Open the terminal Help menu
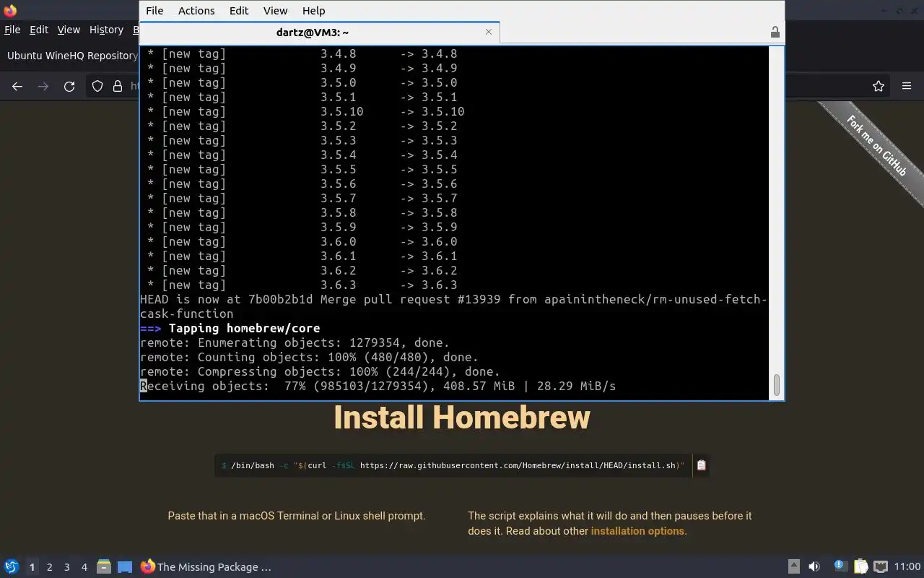 pos(313,11)
